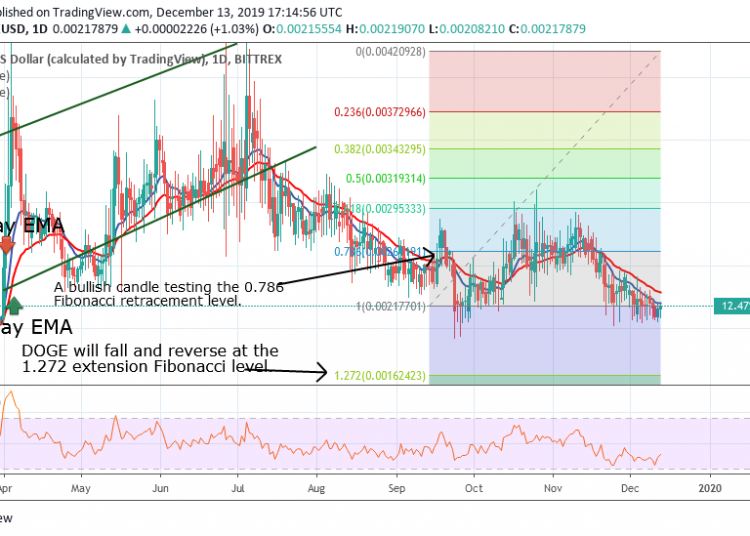750x536 pixels.
Task: Click the Jul label on time axis
Action: [x=237, y=489]
